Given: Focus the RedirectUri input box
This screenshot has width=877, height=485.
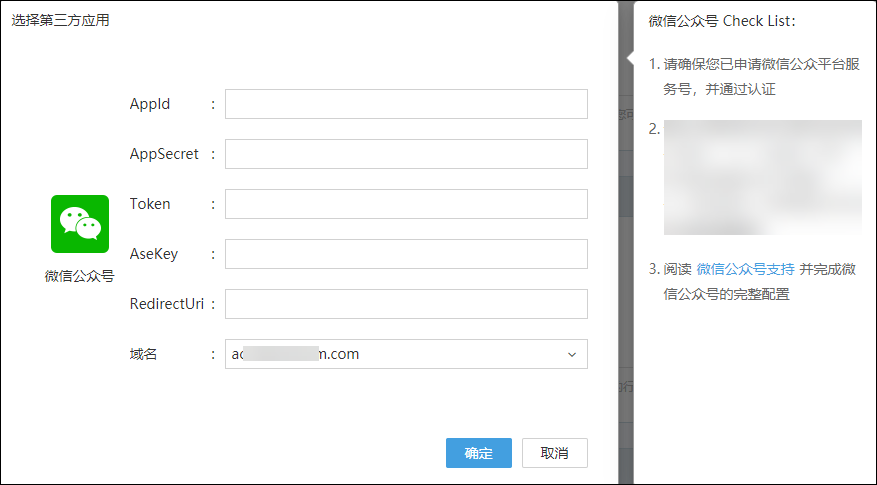Looking at the screenshot, I should coord(406,304).
